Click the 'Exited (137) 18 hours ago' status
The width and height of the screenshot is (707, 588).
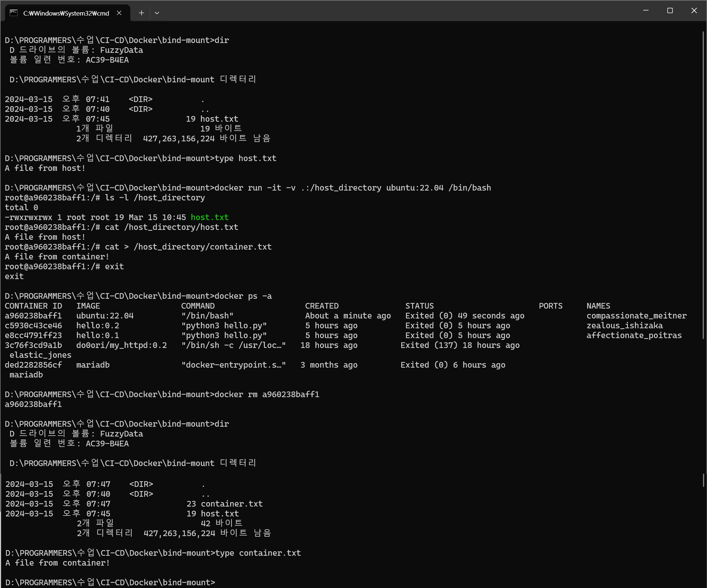point(460,345)
